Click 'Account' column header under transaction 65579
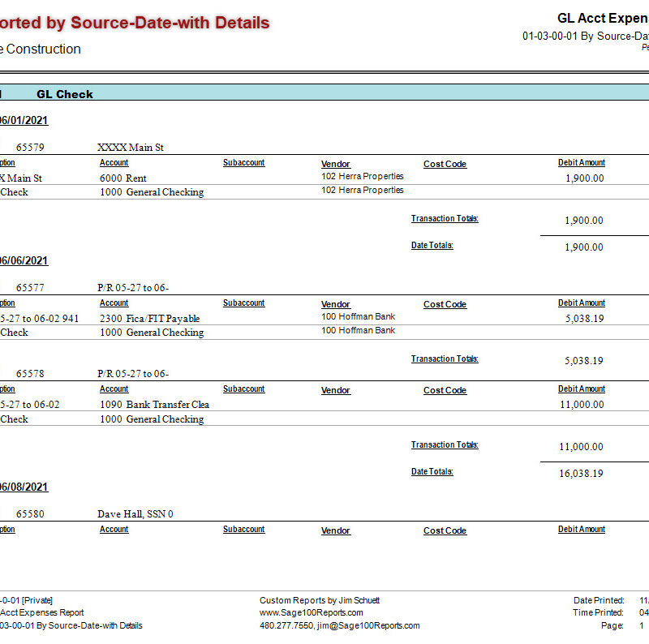 point(114,163)
